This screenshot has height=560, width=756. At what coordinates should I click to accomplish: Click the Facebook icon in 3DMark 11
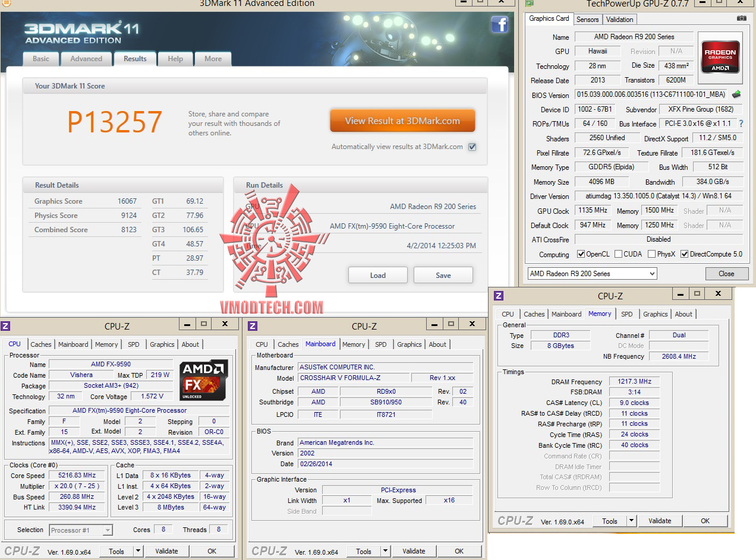click(499, 24)
